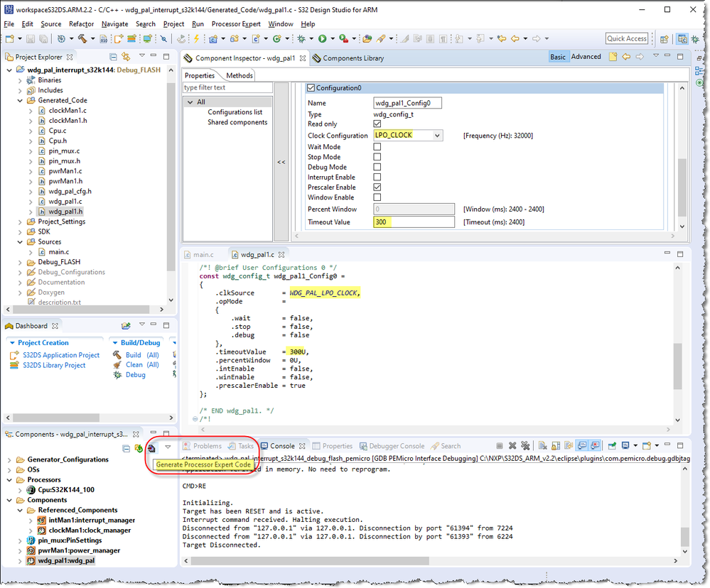Click the back arrow in Component Inspector
The width and height of the screenshot is (710, 588).
point(626,57)
